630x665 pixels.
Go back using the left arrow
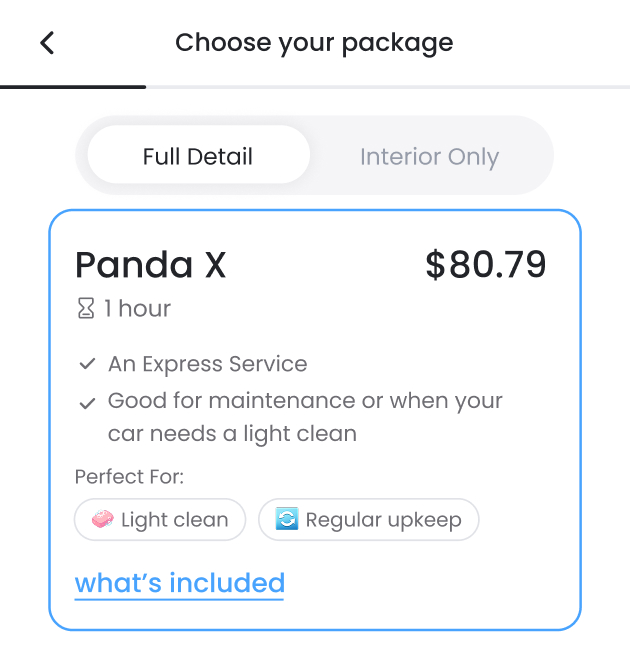[47, 43]
